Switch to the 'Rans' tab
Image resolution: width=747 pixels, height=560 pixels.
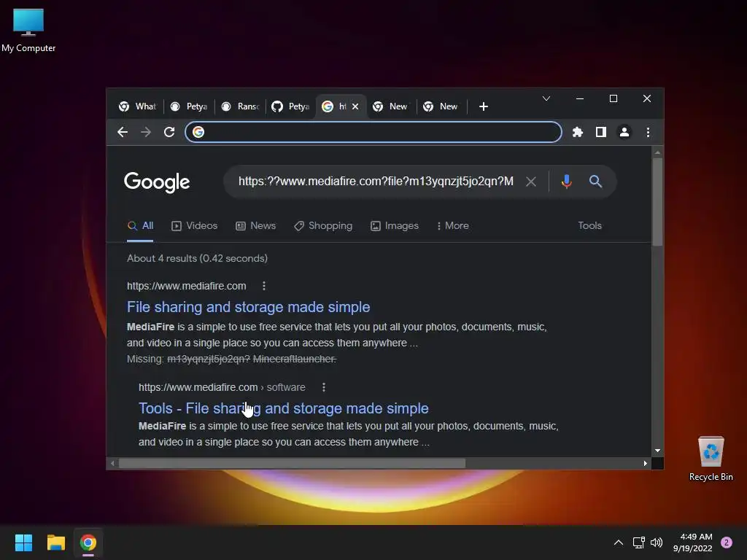click(x=241, y=106)
